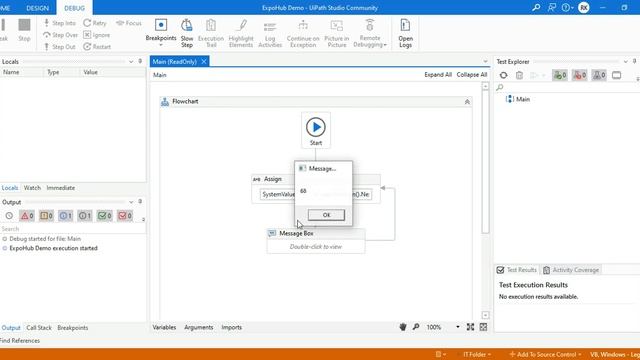Viewport: 640px width, 360px height.
Task: Open the Breakpoints bottom panel tab
Action: click(x=73, y=328)
